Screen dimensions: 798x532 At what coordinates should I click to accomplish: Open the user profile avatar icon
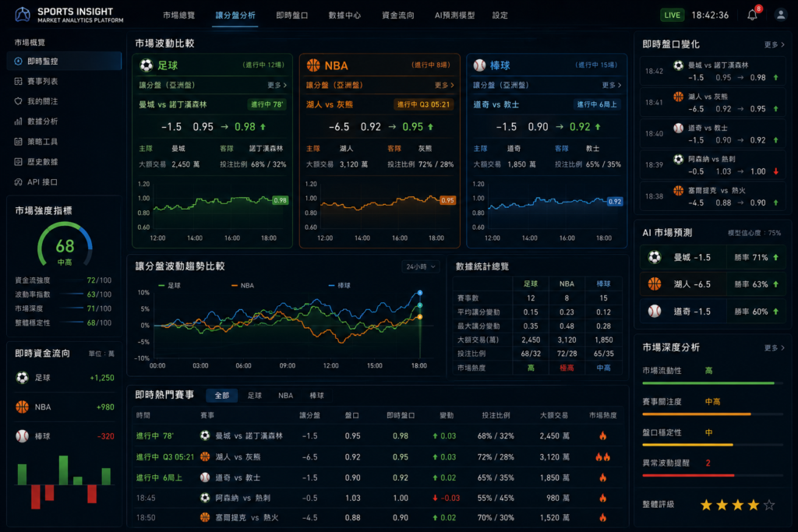click(x=780, y=15)
